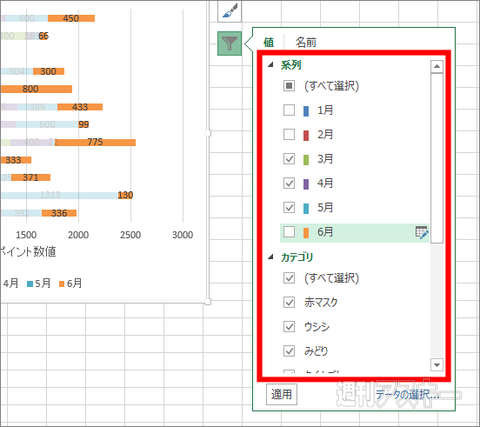Screen dimensions: 480x427
Task: Click the red 2月 series color marker
Action: (306, 135)
